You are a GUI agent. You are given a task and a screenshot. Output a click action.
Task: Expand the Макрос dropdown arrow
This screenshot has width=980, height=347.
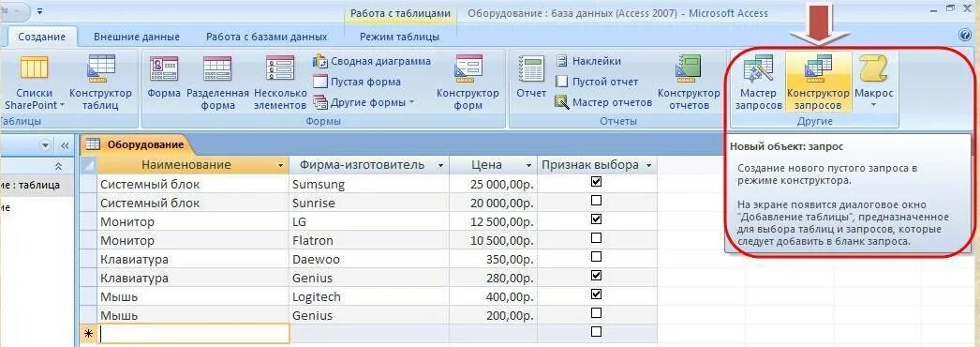(873, 105)
